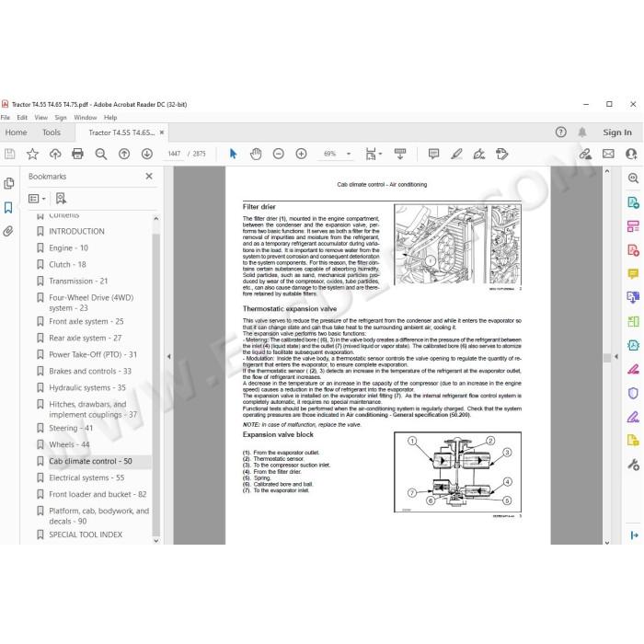Screen dimensions: 644x644
Task: Toggle the Bookmarks panel ribbon icon
Action: [x=8, y=207]
